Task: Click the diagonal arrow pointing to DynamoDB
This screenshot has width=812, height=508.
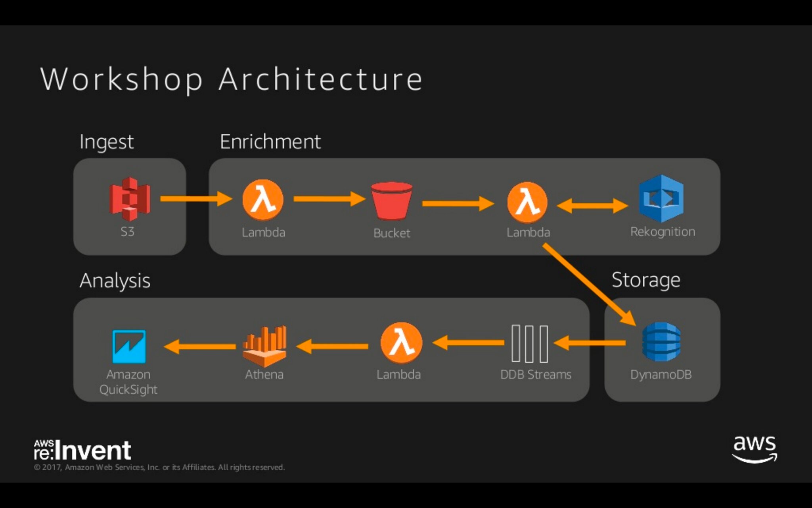Action: (590, 285)
